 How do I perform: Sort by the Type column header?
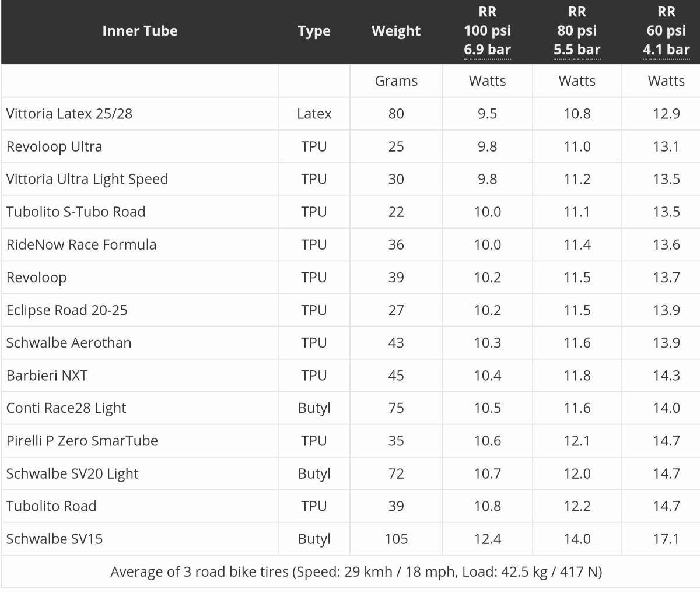tap(314, 31)
